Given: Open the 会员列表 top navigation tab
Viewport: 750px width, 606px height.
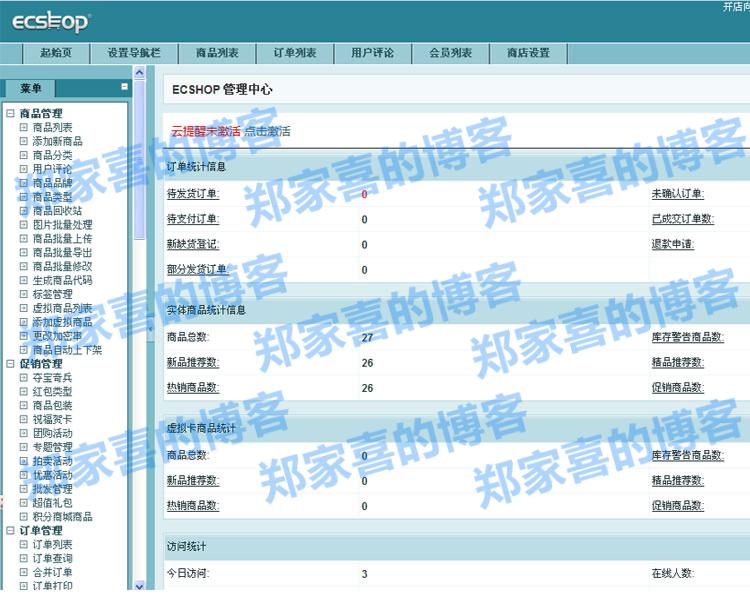Looking at the screenshot, I should [451, 53].
